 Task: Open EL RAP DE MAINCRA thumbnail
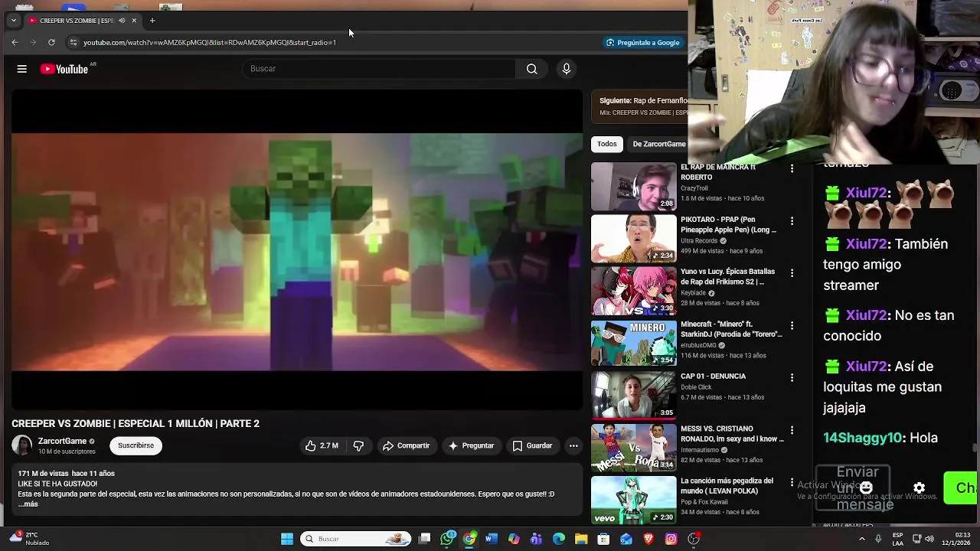click(634, 186)
